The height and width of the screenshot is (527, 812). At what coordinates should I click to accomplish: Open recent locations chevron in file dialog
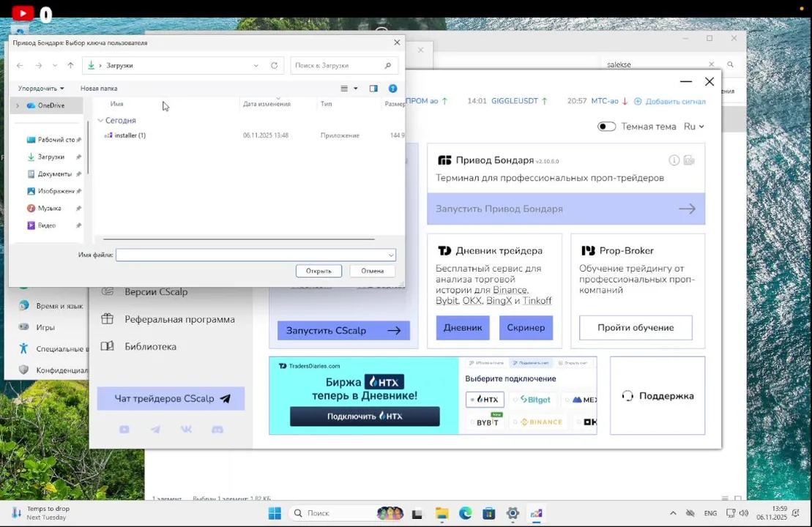pyautogui.click(x=54, y=66)
